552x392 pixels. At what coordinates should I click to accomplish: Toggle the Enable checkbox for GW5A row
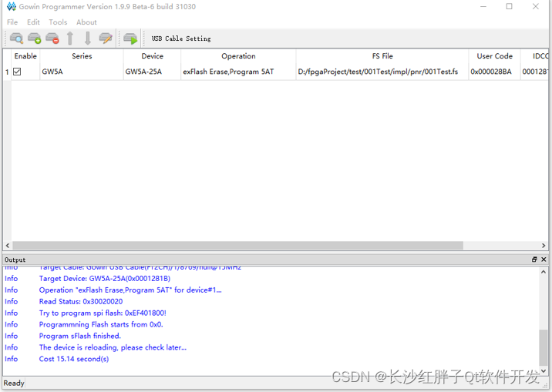[17, 72]
